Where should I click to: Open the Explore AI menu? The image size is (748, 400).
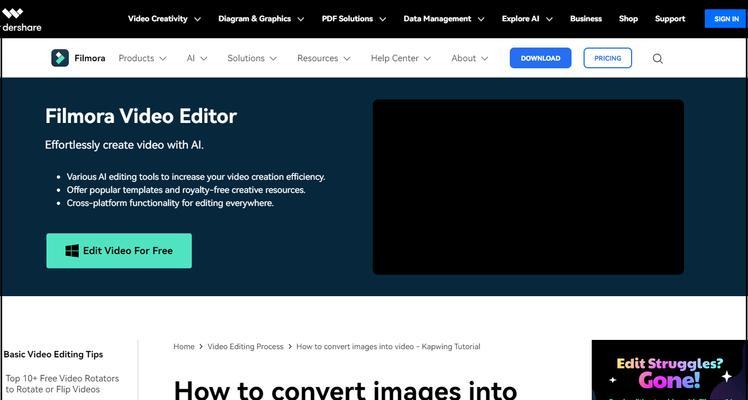[520, 19]
